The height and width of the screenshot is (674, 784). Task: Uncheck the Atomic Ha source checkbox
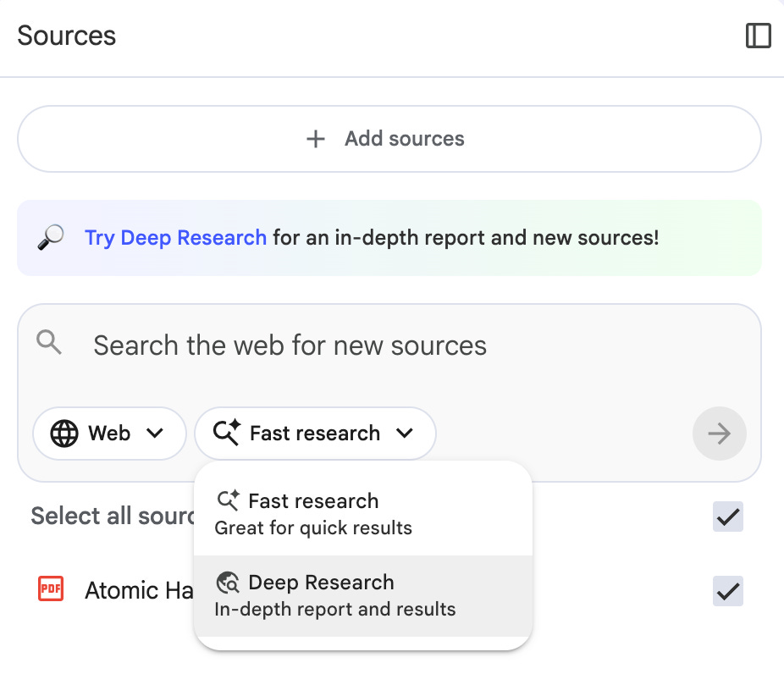727,591
